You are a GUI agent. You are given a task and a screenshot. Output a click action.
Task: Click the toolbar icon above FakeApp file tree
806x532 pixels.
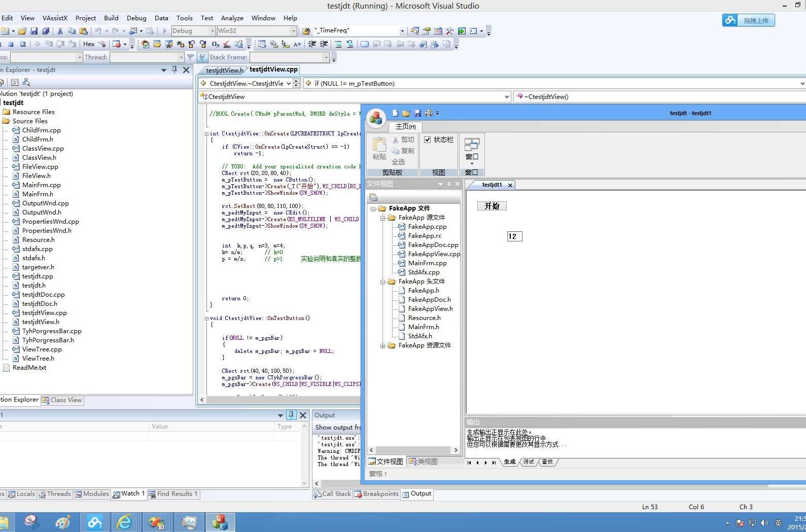374,197
